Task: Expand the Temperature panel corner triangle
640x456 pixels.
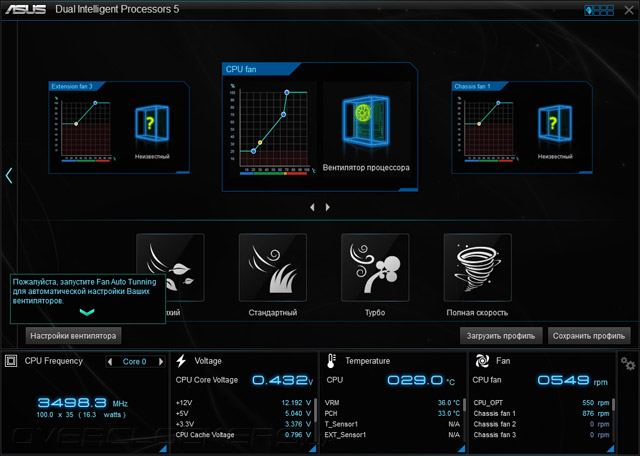Action: (462, 449)
